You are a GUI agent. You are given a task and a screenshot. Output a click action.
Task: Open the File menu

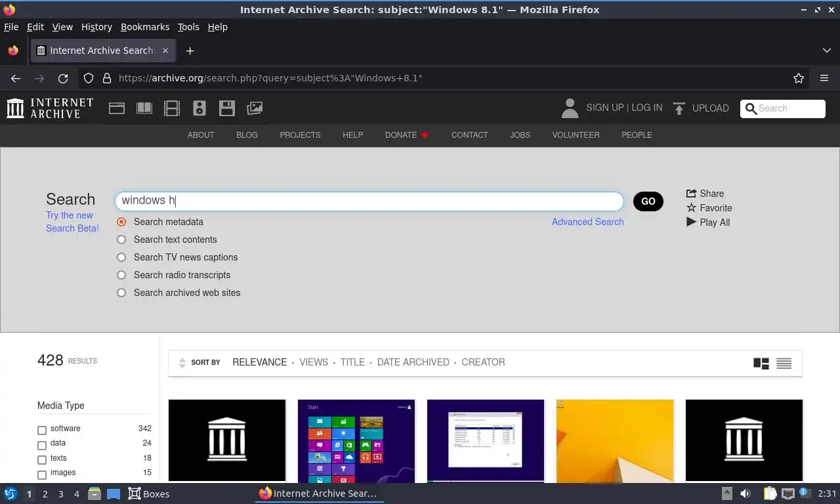click(x=11, y=27)
